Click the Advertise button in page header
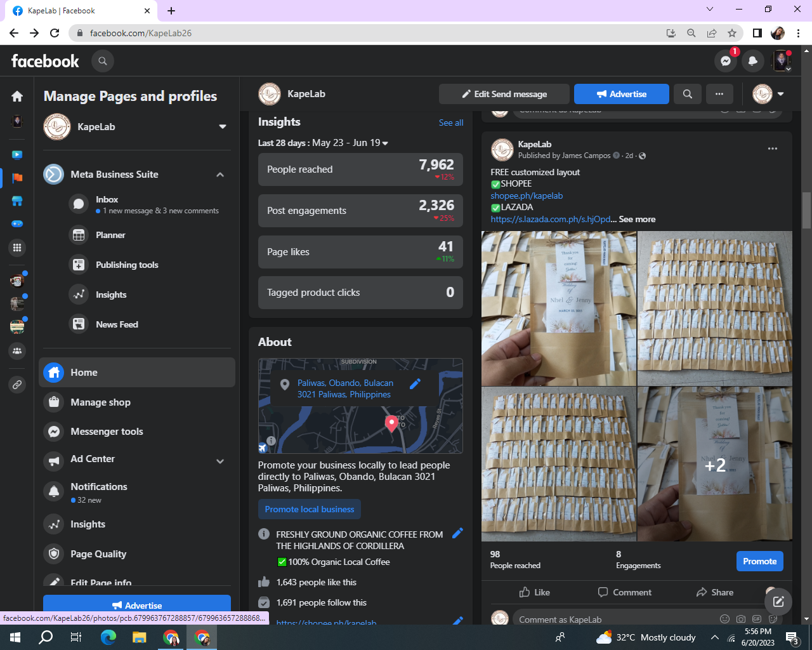 point(622,94)
